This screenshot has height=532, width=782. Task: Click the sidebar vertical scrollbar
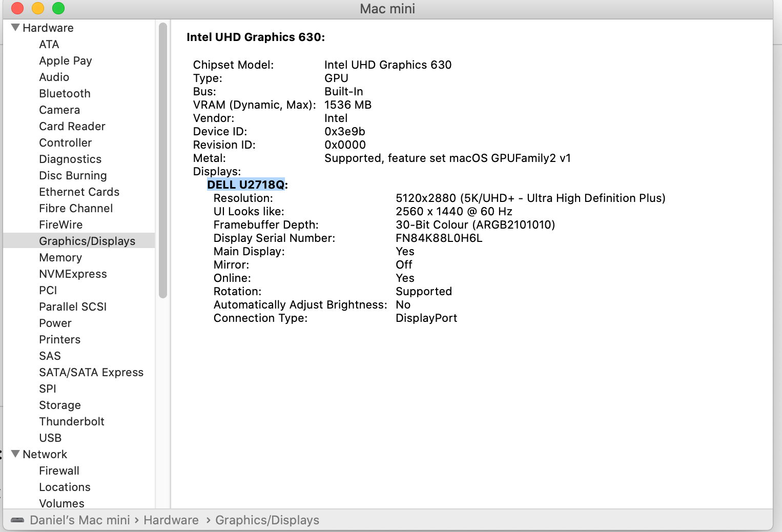(x=163, y=160)
